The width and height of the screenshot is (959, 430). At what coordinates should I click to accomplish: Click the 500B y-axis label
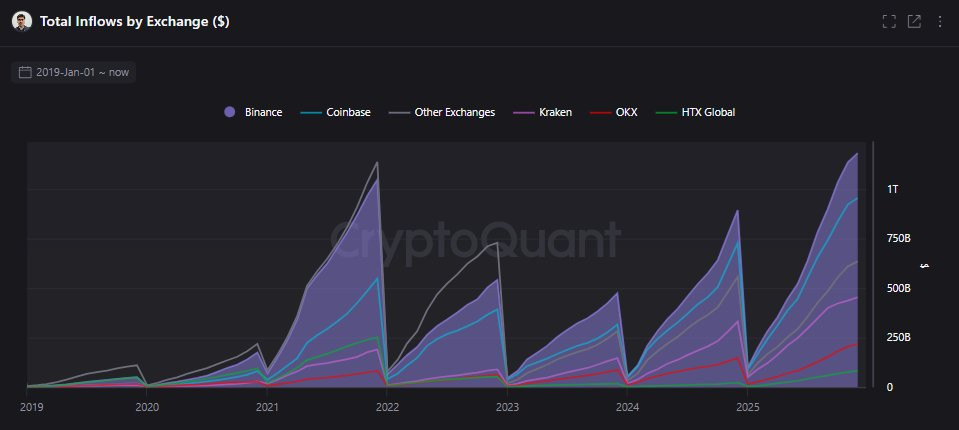coord(898,288)
